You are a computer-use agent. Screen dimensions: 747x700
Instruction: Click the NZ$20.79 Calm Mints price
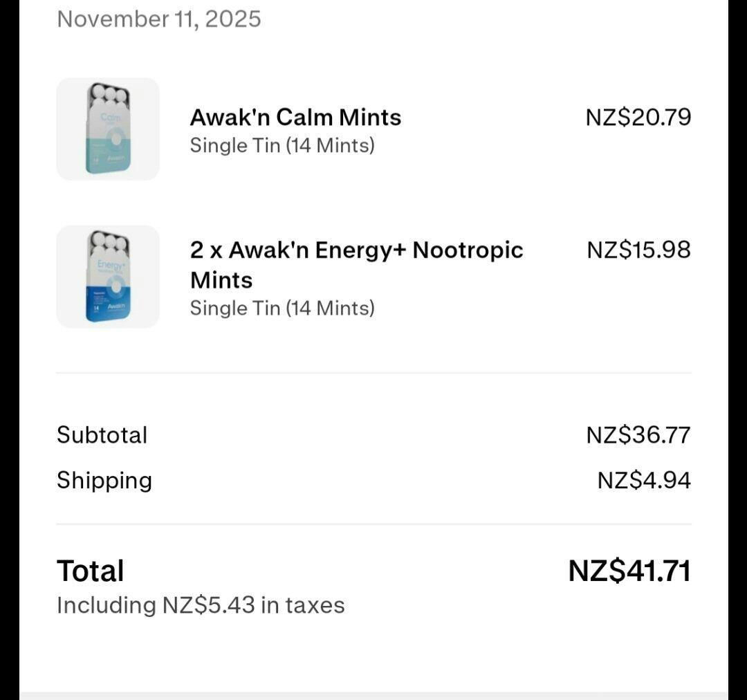click(x=638, y=118)
